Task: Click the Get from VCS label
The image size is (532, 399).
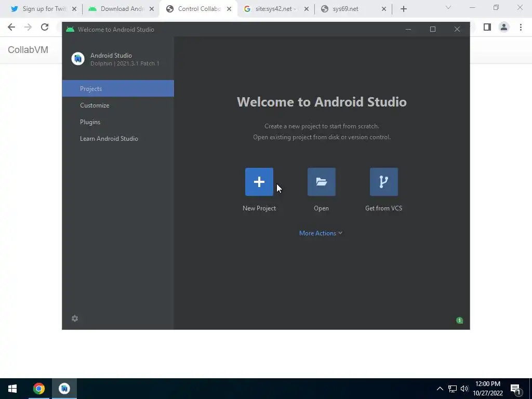Action: coord(384,208)
